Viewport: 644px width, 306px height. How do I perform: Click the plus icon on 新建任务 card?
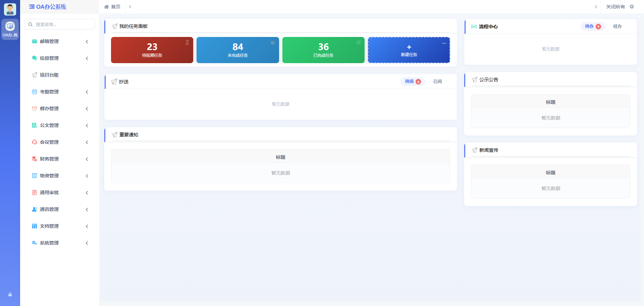tap(409, 47)
